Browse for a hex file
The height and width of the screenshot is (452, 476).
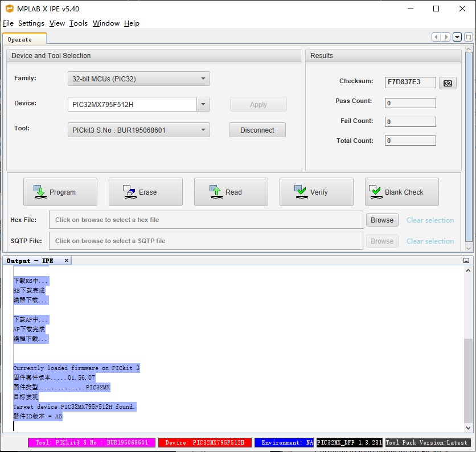point(382,220)
